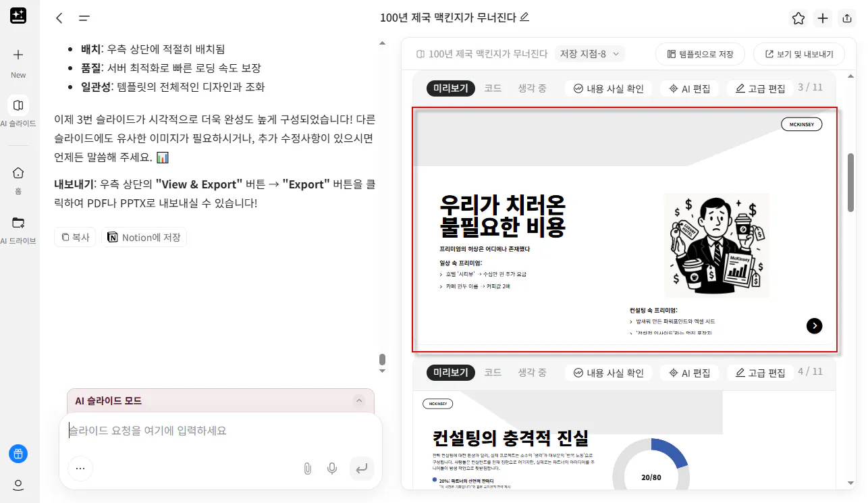Click the MCKINSEY badge on slide 4

point(437,404)
